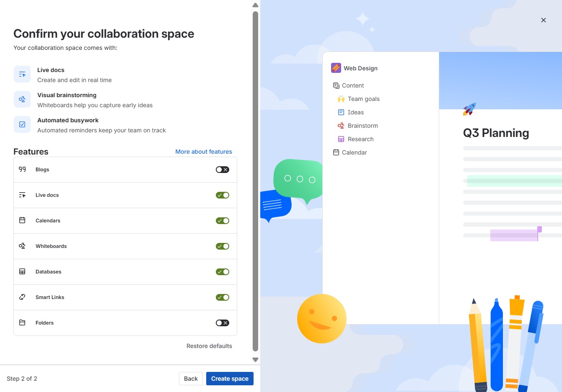The image size is (562, 392).
Task: Click the scrollbar up arrow
Action: point(255,5)
